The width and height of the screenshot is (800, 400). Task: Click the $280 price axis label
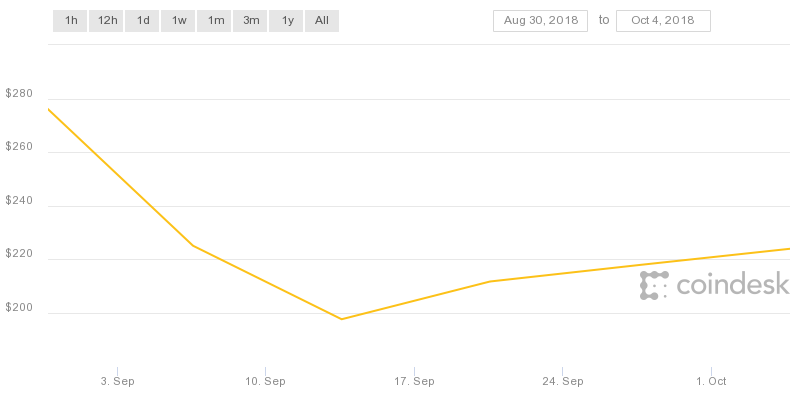19,94
